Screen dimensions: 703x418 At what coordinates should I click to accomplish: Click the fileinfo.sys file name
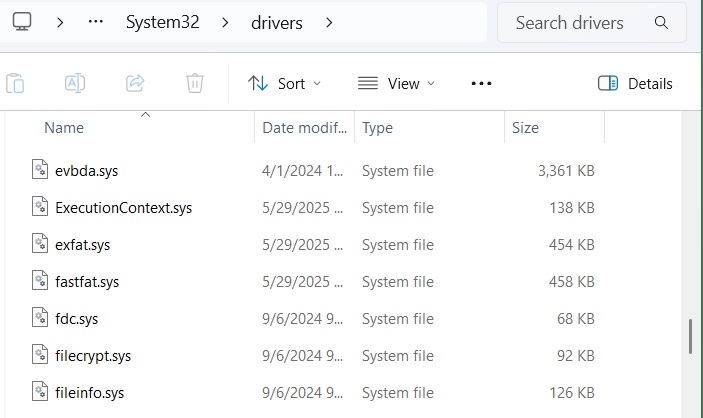tap(89, 393)
